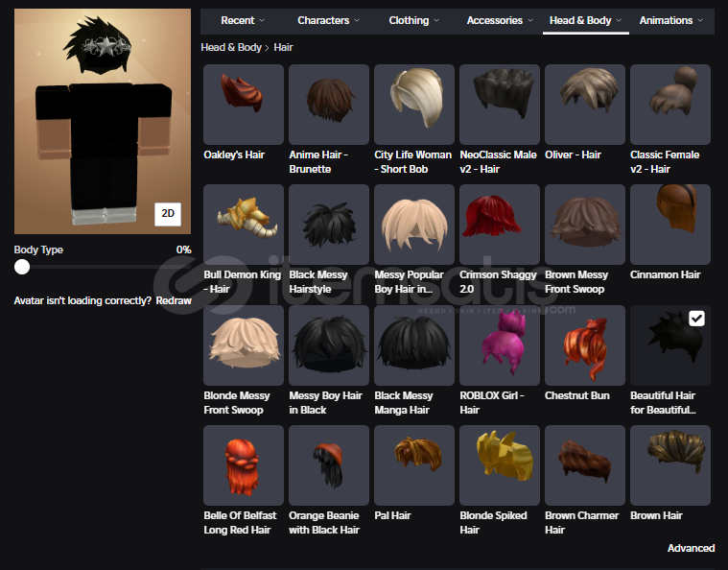The height and width of the screenshot is (570, 728).
Task: Click the 3D avatar preview
Action: [103, 121]
